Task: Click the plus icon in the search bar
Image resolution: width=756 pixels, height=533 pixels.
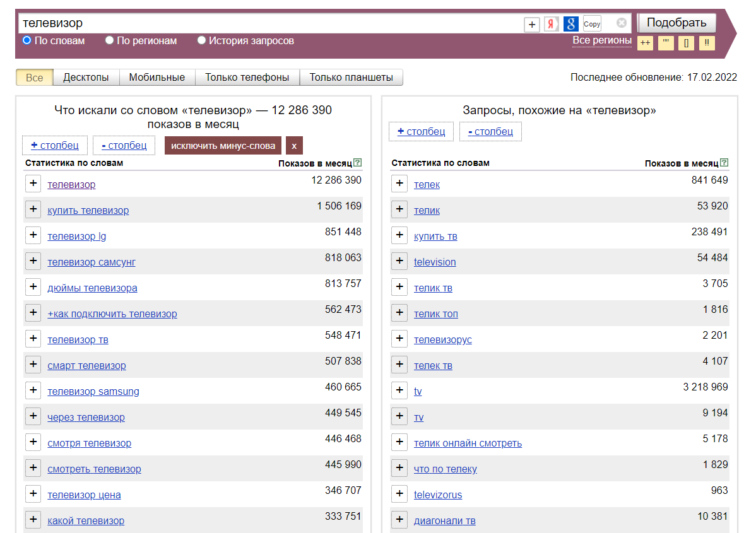Action: [532, 24]
